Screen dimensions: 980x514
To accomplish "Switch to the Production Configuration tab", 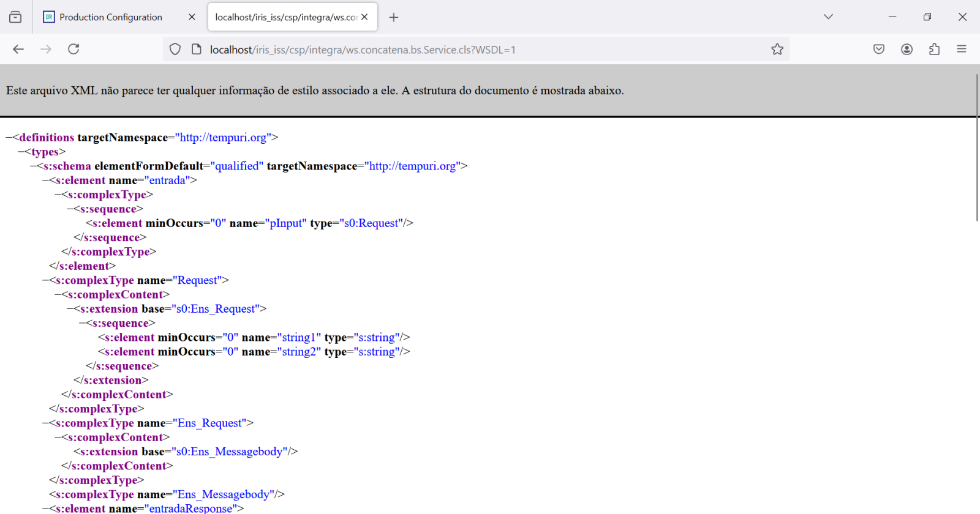I will click(110, 17).
